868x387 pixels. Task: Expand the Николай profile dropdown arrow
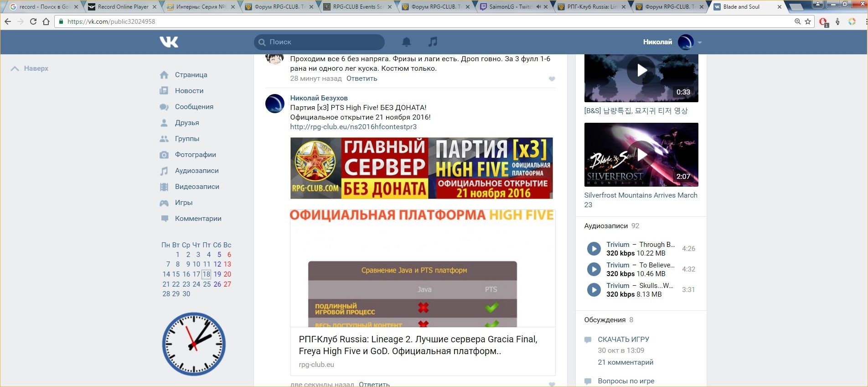pos(700,42)
